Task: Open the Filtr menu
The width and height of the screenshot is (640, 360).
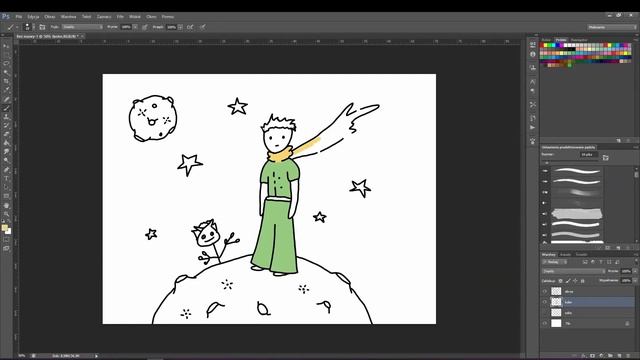Action: (x=120, y=17)
